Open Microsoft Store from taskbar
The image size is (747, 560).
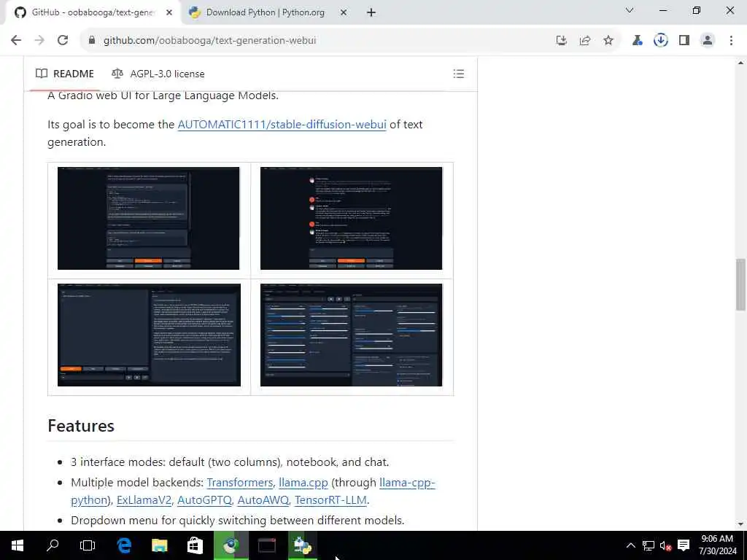tap(195, 545)
